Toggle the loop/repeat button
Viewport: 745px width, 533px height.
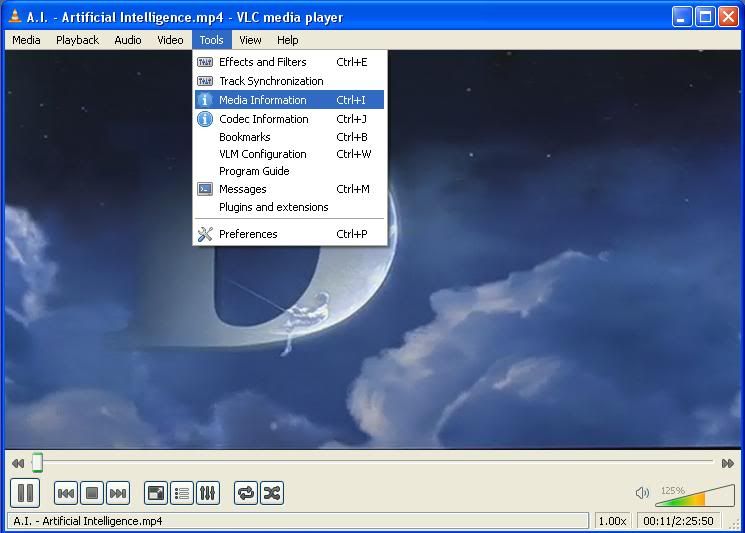246,493
